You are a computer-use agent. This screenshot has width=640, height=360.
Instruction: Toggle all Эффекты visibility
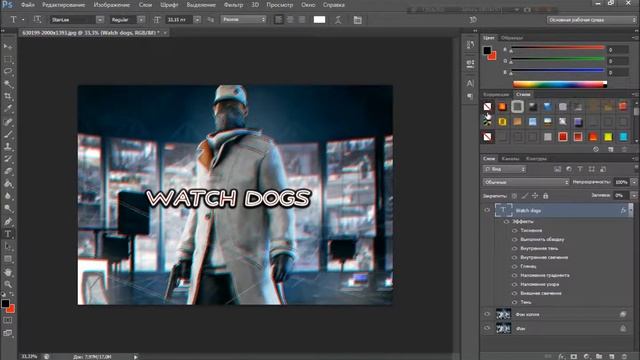point(507,222)
